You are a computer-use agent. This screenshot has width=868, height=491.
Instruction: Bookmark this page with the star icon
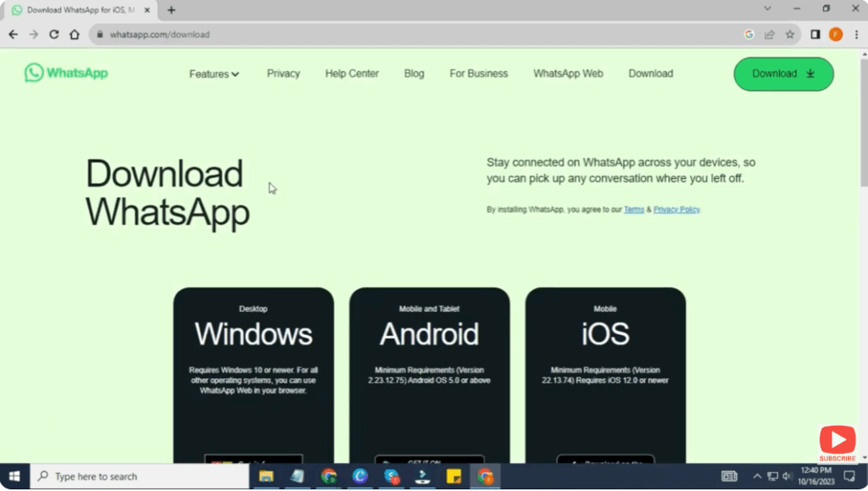(790, 35)
